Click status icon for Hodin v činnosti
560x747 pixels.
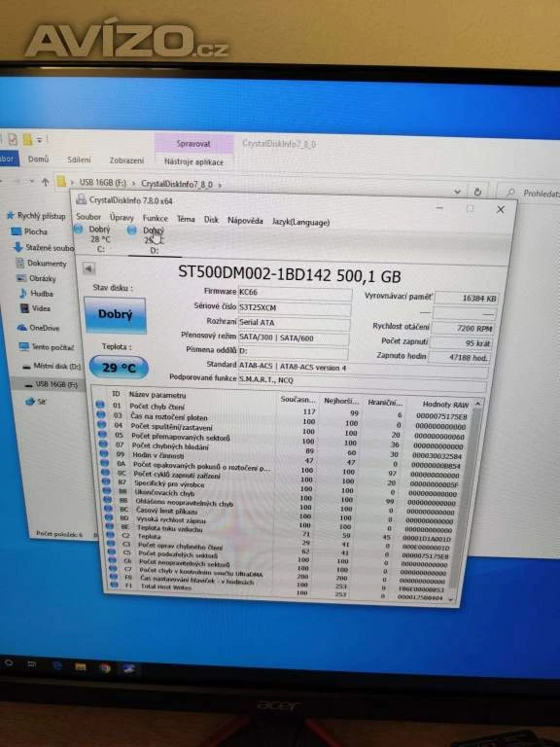104,453
